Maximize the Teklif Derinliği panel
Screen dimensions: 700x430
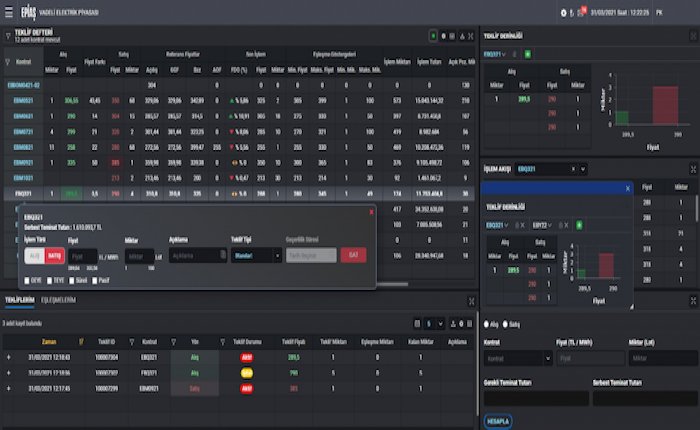[692, 36]
